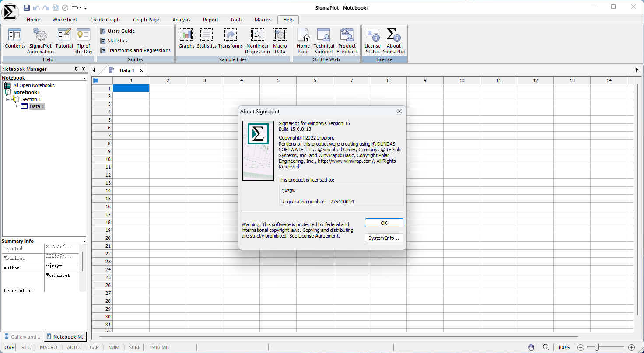Open Macro Data samples
644x353 pixels.
point(280,40)
